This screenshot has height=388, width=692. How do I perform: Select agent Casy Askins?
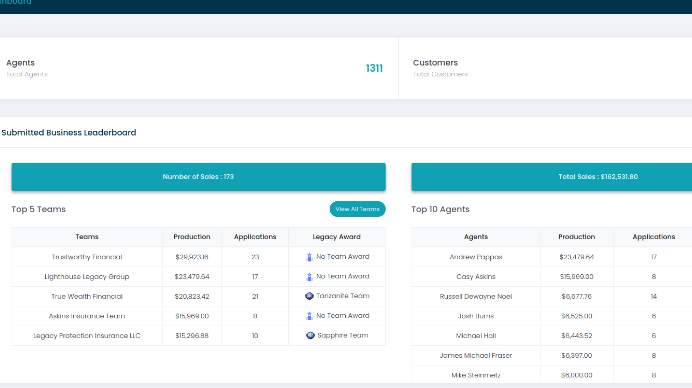pyautogui.click(x=476, y=277)
